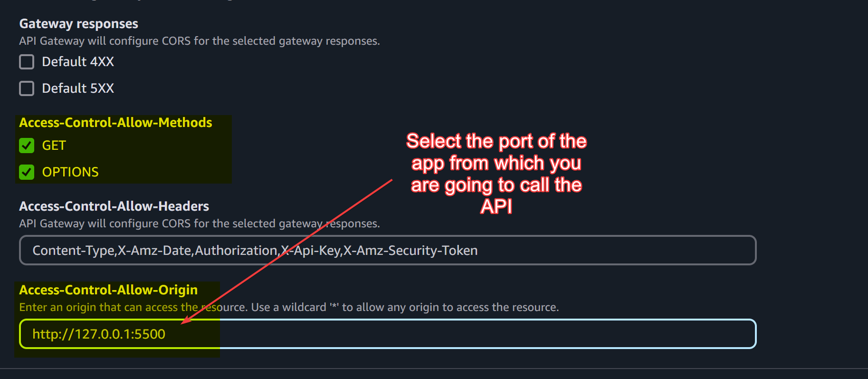
Task: Click the "Default 4XX" label text
Action: pyautogui.click(x=78, y=62)
